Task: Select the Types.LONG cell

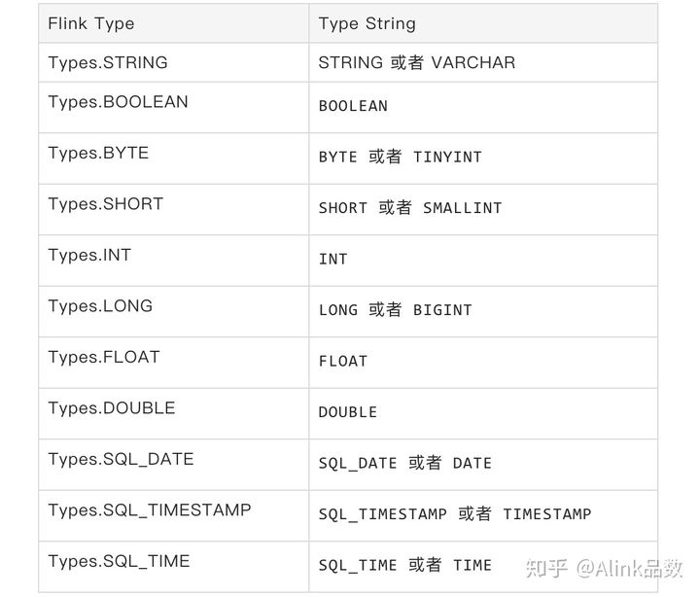Action: [x=100, y=306]
